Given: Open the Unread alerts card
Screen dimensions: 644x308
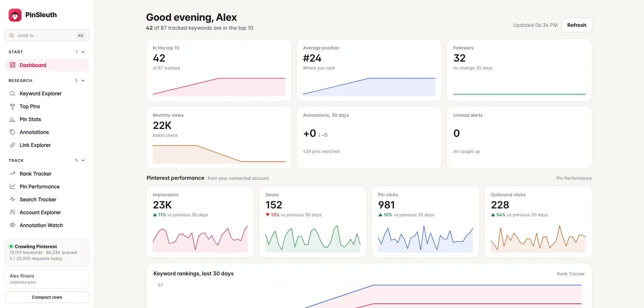Looking at the screenshot, I should pyautogui.click(x=519, y=138).
